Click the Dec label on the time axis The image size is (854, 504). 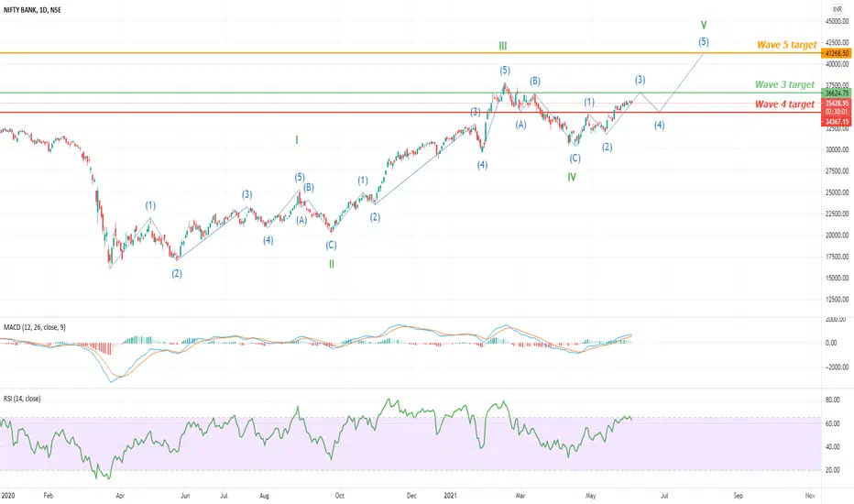(411, 496)
